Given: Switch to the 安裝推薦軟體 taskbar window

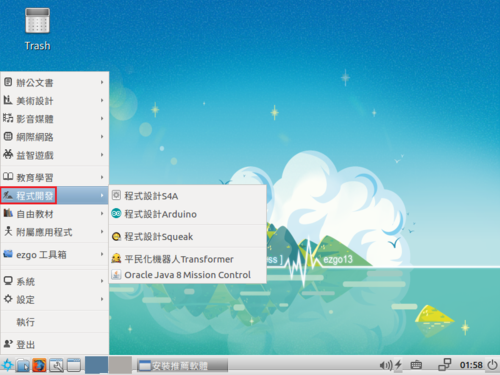Looking at the screenshot, I should pos(182,365).
